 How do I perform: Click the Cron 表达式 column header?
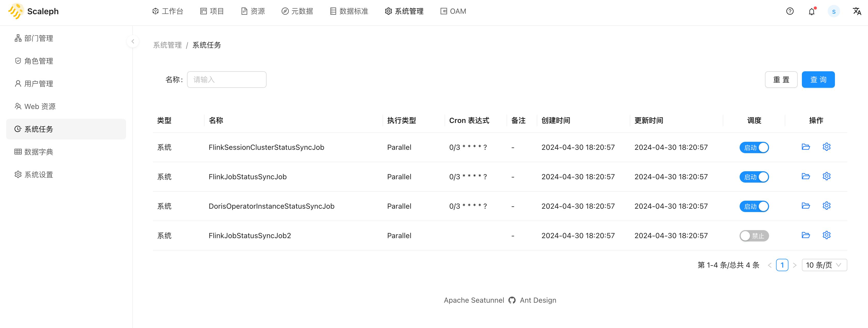(469, 121)
